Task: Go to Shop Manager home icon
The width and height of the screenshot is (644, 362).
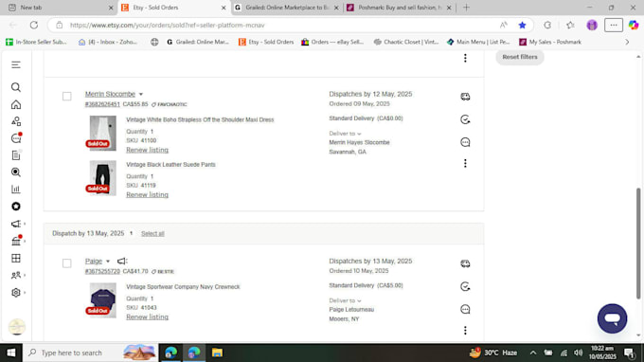Action: point(15,104)
